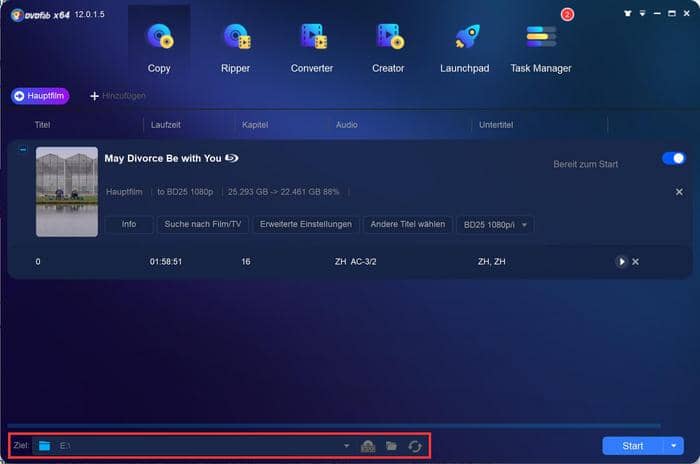
Task: Remove the May Divorce Be with You task
Action: coord(679,192)
